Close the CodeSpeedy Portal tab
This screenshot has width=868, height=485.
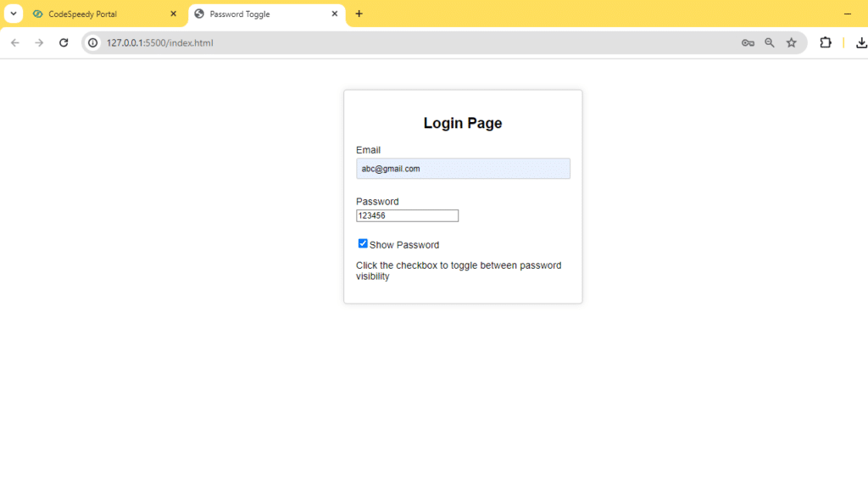(173, 14)
